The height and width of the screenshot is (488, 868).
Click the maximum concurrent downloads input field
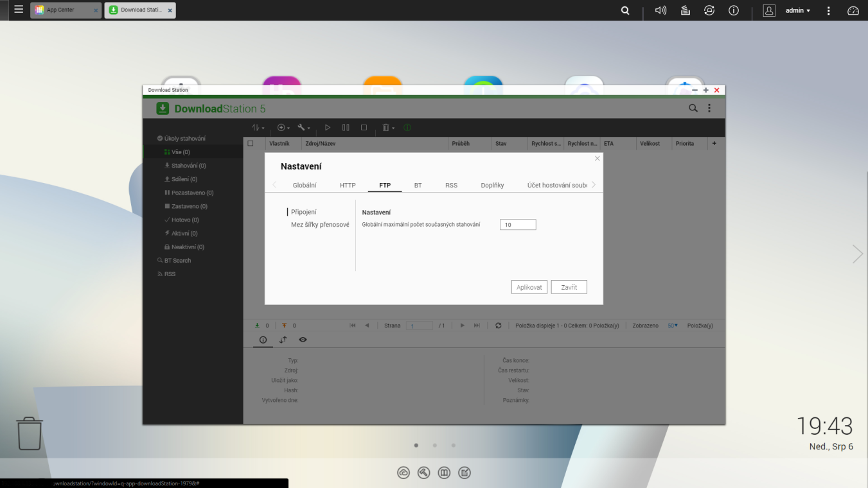(518, 225)
